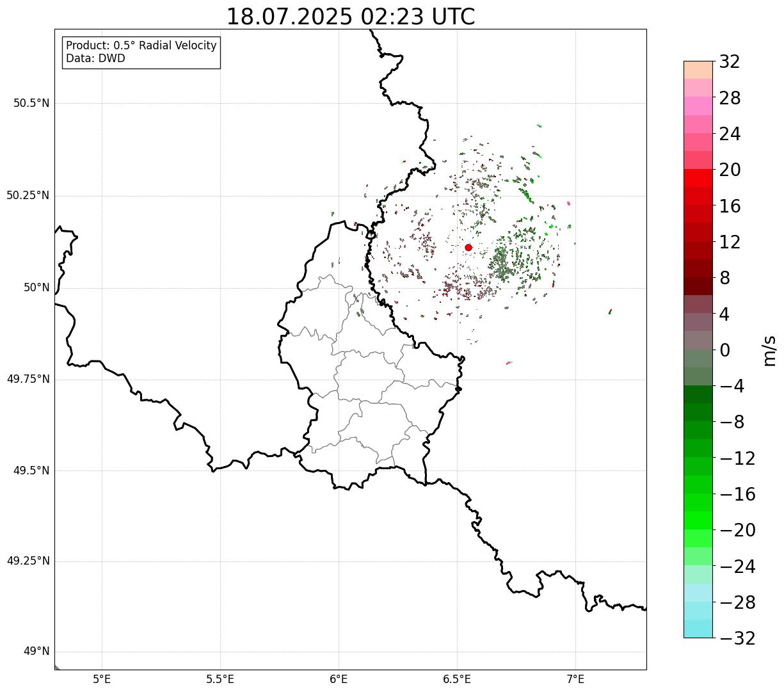
Task: Click the colorbar tick label −4
Action: pos(732,386)
